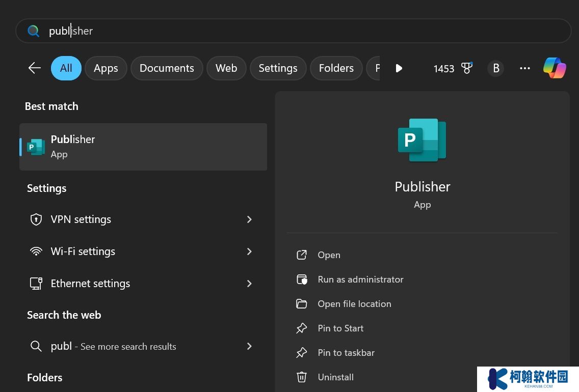Switch to the Apps filter tab
The width and height of the screenshot is (579, 392).
click(x=106, y=68)
